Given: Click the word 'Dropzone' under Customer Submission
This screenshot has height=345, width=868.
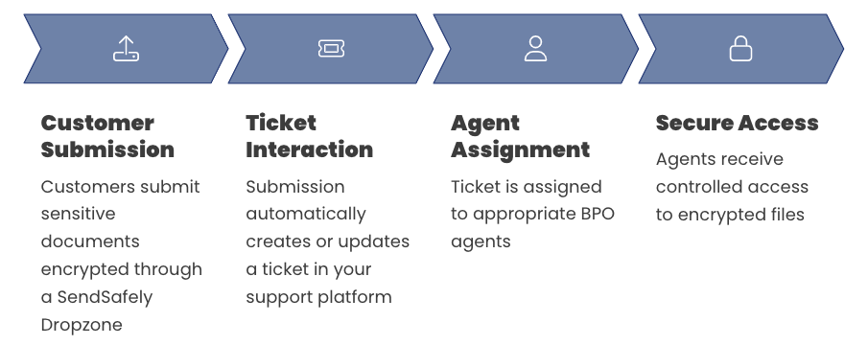Looking at the screenshot, I should [x=82, y=325].
